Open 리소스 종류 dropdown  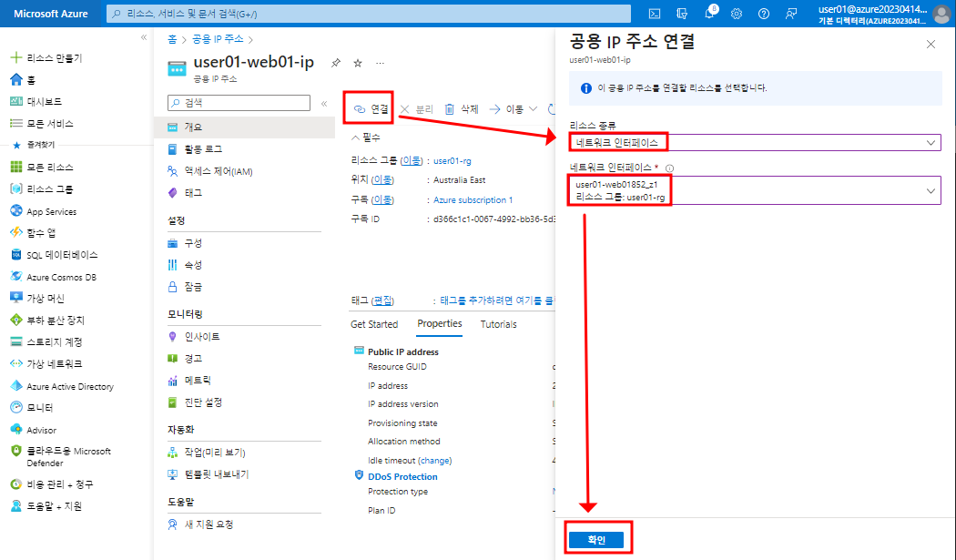pos(755,143)
